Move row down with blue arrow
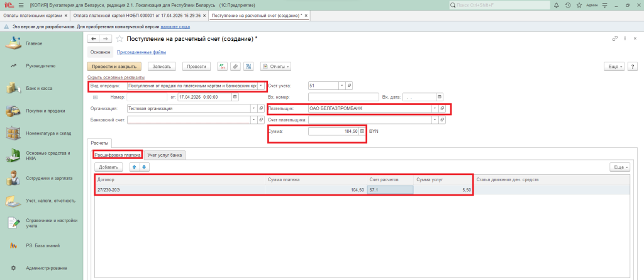 (x=144, y=167)
